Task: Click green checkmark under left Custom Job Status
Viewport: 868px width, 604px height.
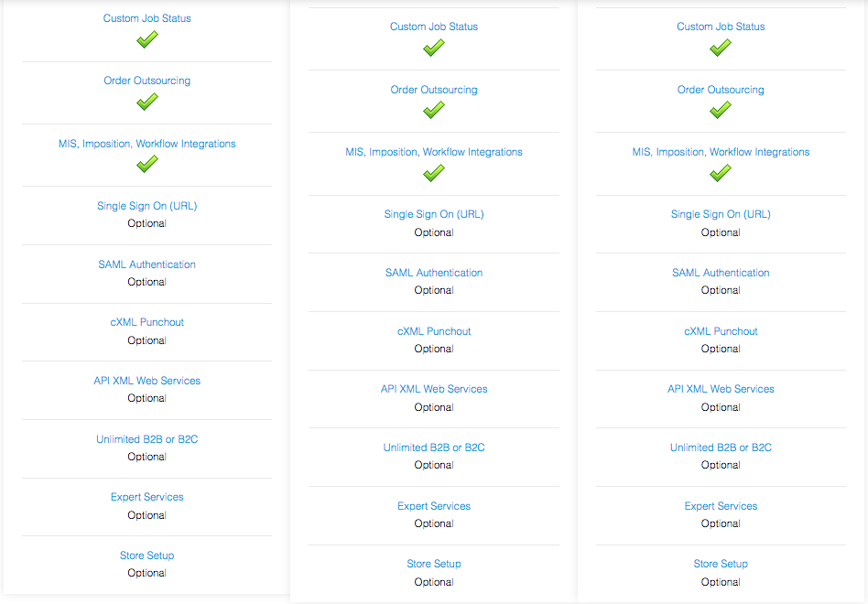Action: click(x=147, y=39)
